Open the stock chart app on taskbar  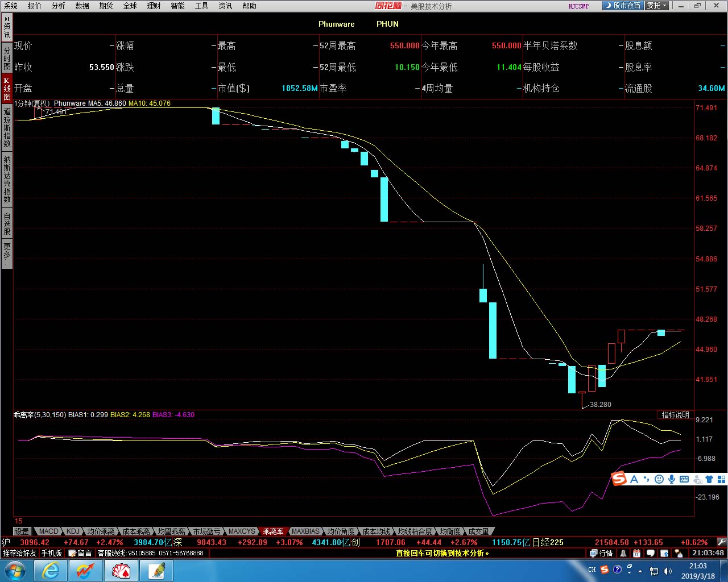(x=86, y=571)
